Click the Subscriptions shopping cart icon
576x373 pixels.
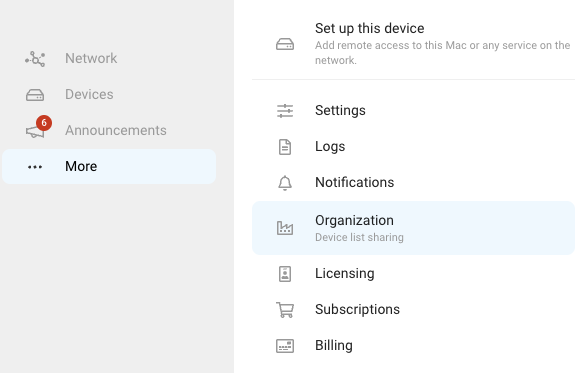(285, 310)
